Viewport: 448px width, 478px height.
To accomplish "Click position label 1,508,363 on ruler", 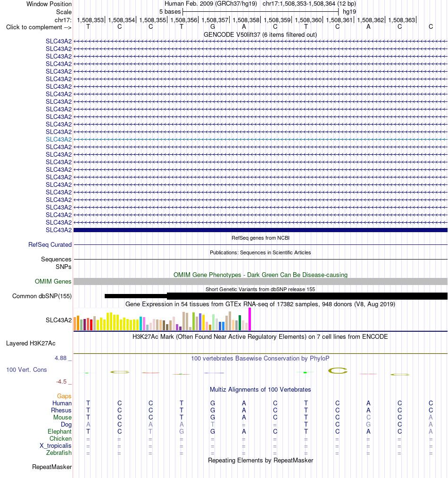I will pos(402,20).
